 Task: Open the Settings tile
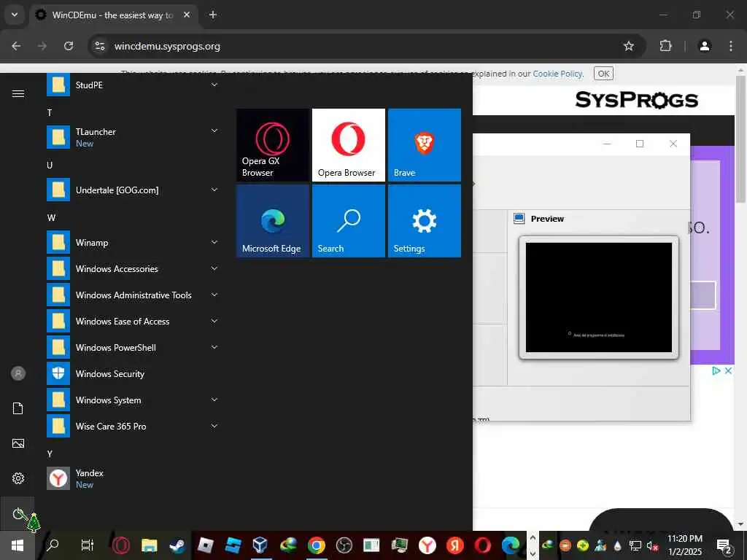(425, 221)
